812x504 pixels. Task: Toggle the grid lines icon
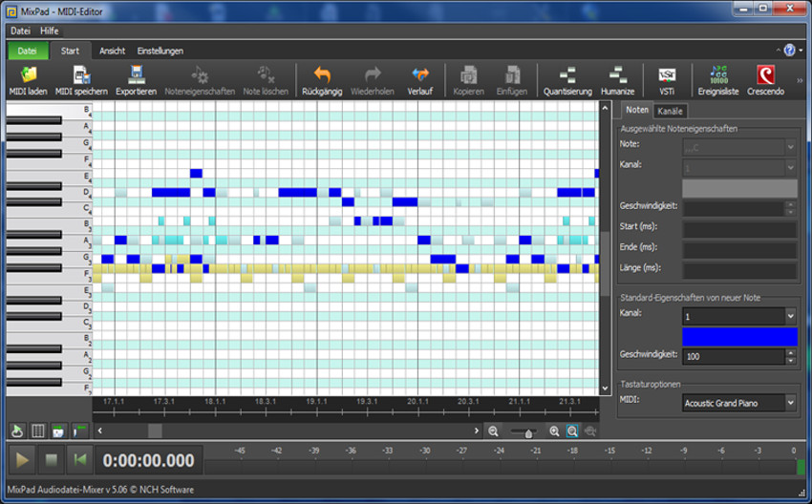(38, 430)
